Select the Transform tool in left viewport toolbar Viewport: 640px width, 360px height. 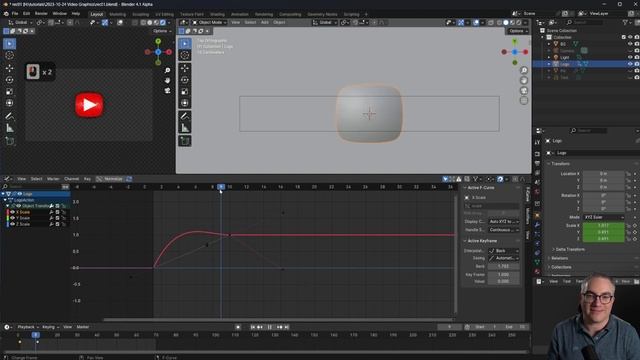pyautogui.click(x=9, y=103)
